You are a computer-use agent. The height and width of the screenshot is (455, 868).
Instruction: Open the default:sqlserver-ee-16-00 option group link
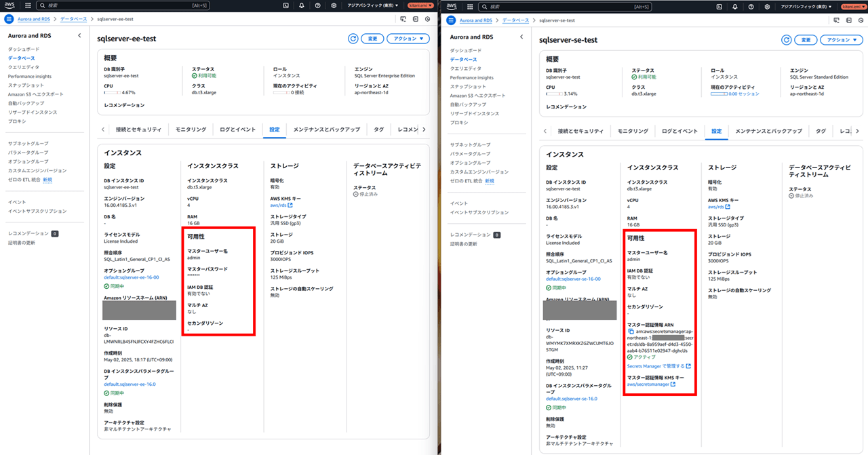132,278
